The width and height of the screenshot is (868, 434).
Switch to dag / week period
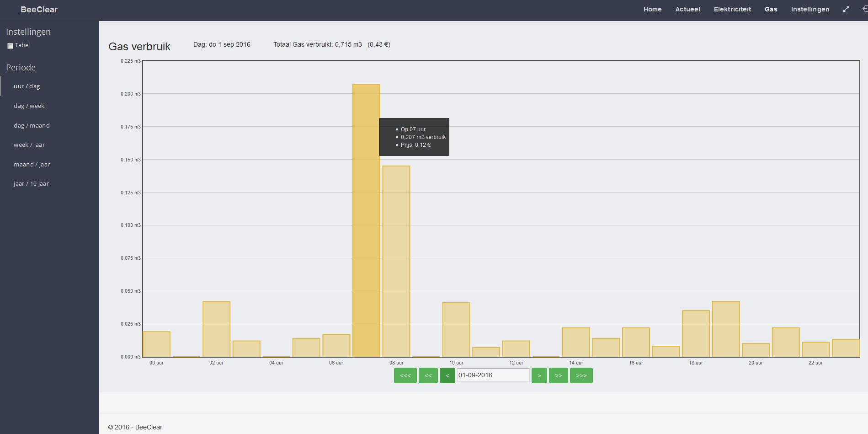pyautogui.click(x=29, y=106)
